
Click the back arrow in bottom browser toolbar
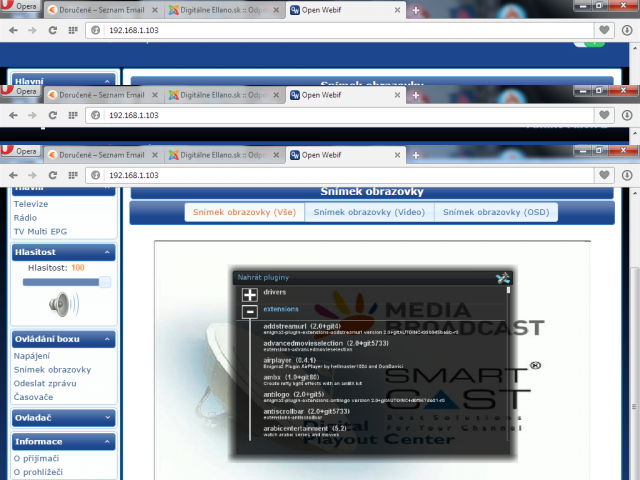13,175
